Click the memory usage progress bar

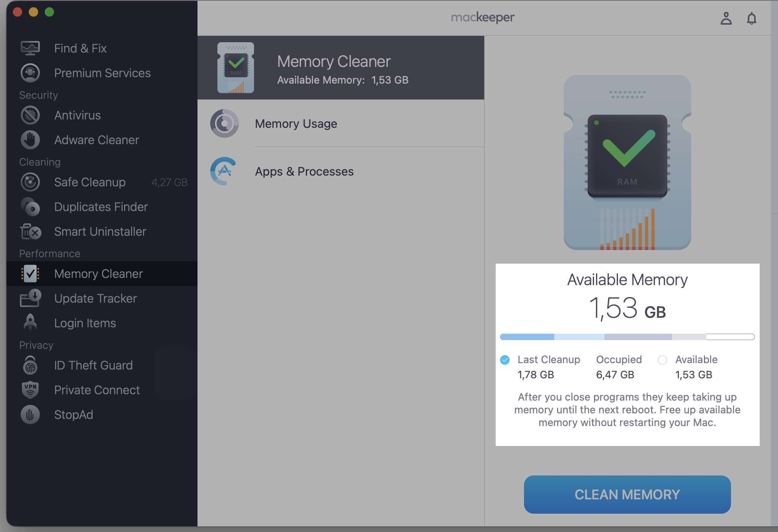(x=627, y=337)
